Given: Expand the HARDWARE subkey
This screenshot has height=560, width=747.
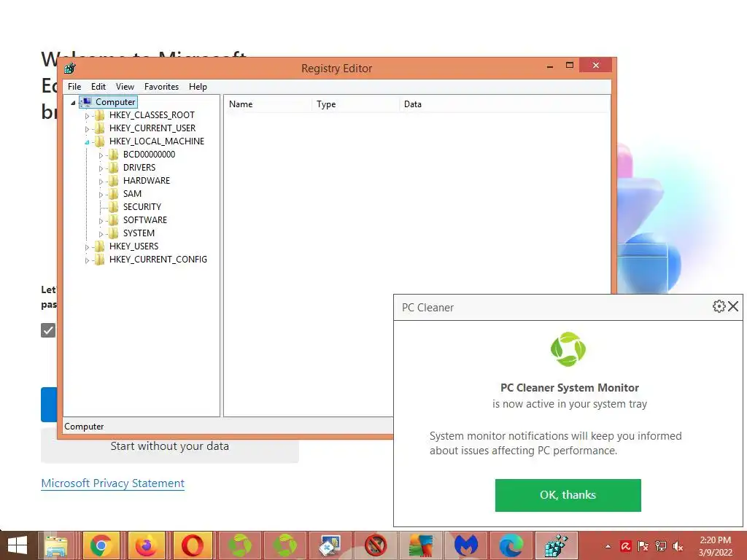Looking at the screenshot, I should [101, 182].
